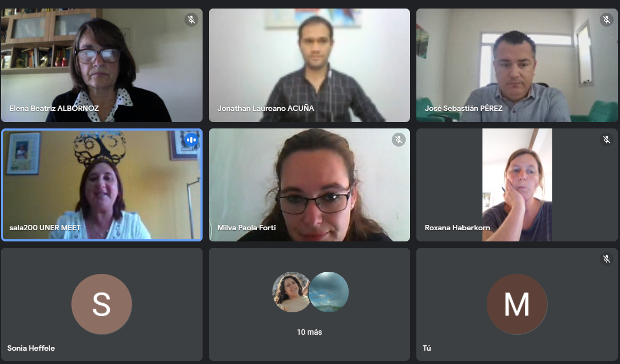Click muted mic icon on your own Tú tile
The image size is (620, 364).
click(607, 259)
